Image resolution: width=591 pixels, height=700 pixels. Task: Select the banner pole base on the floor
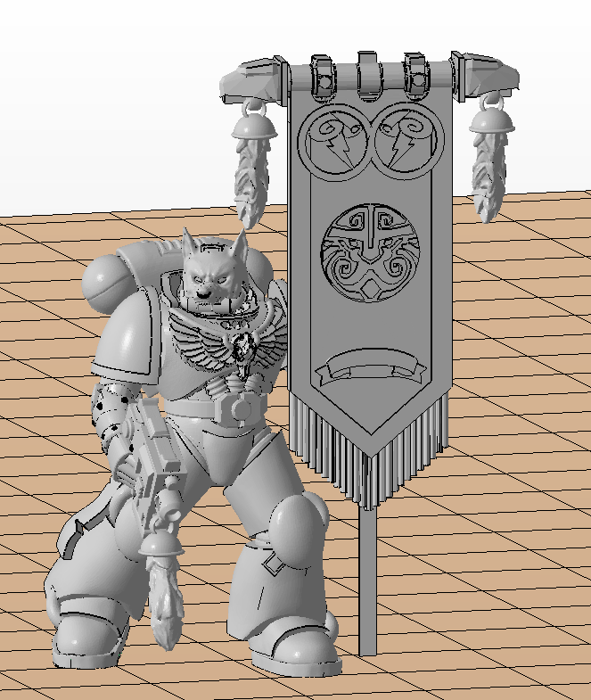(367, 644)
